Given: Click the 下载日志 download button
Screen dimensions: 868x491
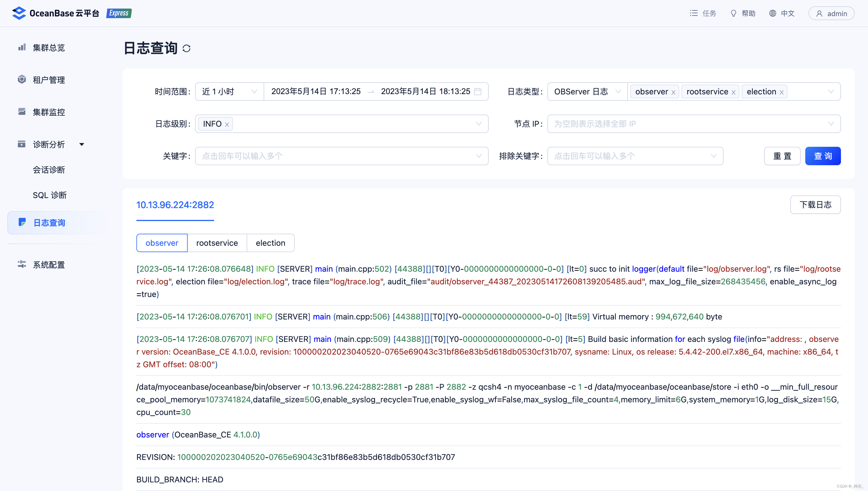Looking at the screenshot, I should tap(815, 205).
